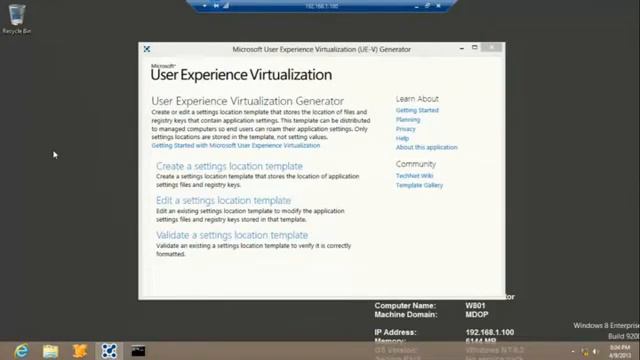
Task: Restore down the remote desktop session
Action: [427, 6]
